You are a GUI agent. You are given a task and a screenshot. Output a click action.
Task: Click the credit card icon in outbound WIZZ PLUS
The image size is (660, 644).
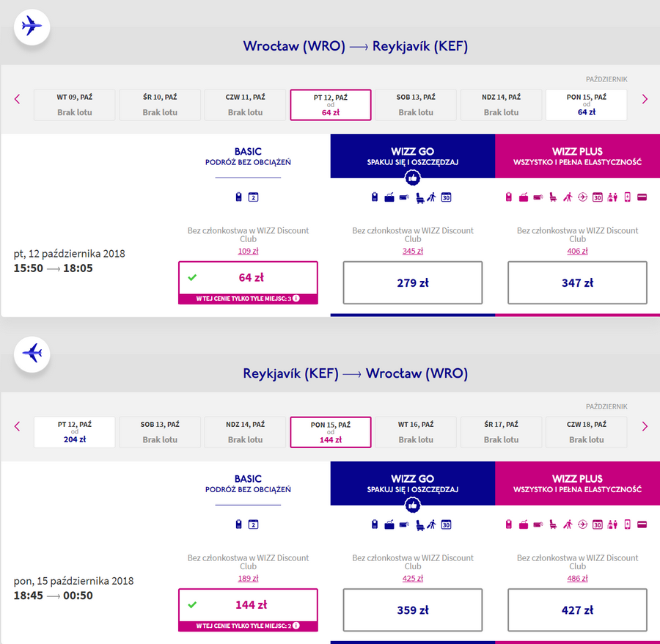[x=642, y=197]
